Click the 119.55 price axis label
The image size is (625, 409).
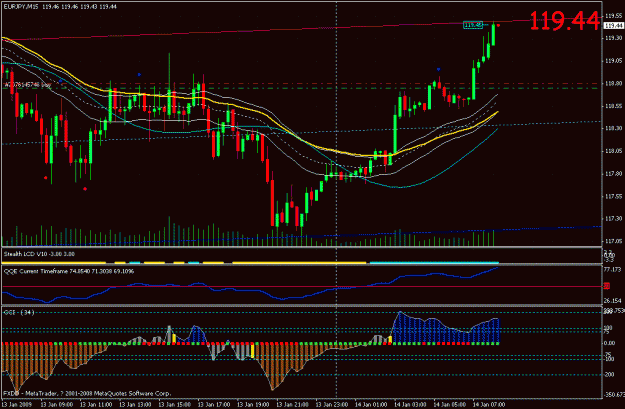pyautogui.click(x=614, y=16)
